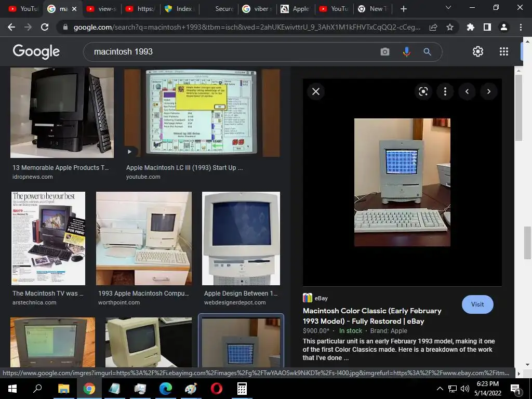Open the Macintosh LC III video thumbnail
Image resolution: width=532 pixels, height=399 pixels.
[202, 113]
